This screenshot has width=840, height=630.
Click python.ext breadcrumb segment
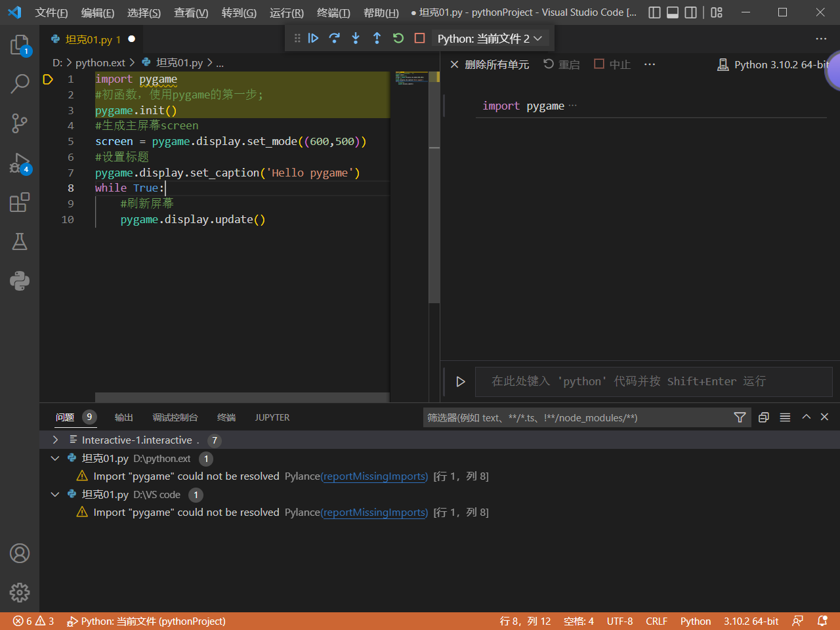point(100,62)
